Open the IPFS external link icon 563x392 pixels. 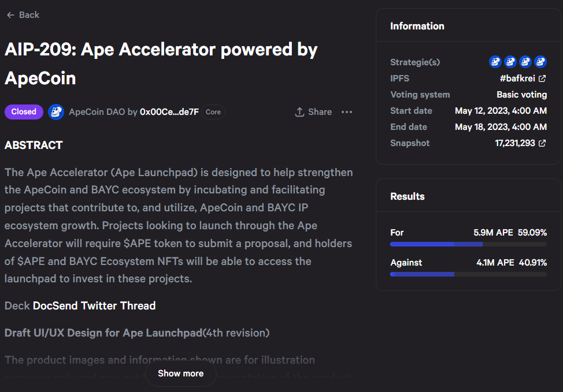click(x=542, y=79)
